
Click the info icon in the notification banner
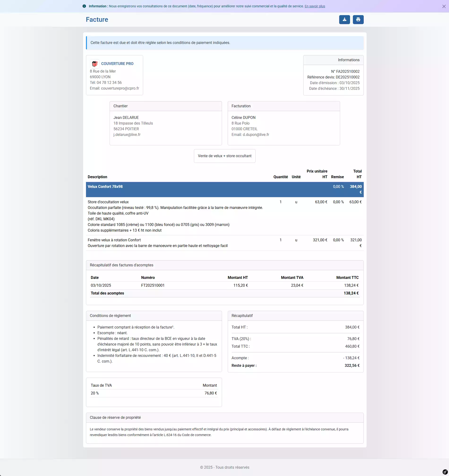tap(84, 6)
